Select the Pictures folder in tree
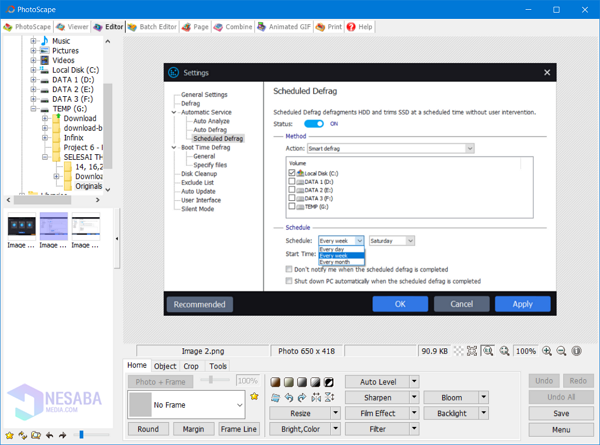Image resolution: width=600 pixels, height=445 pixels. [x=65, y=51]
